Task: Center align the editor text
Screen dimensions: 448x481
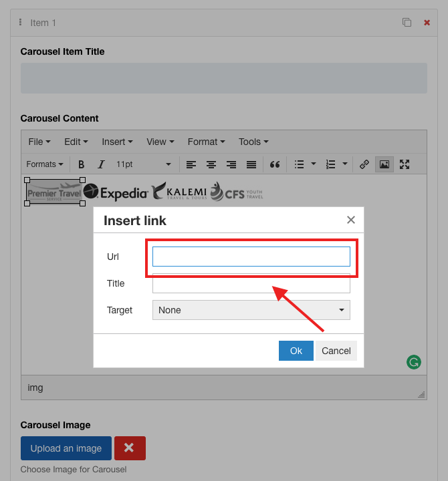Action: 211,164
